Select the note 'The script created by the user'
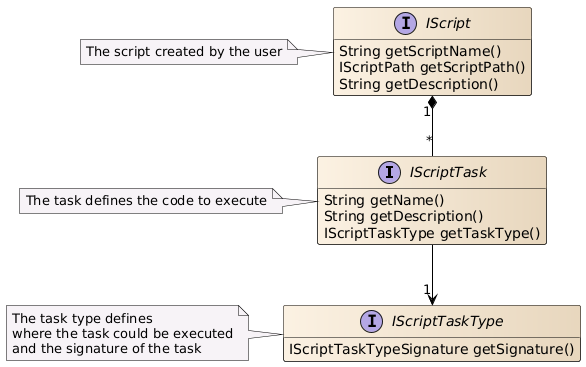 [x=189, y=52]
